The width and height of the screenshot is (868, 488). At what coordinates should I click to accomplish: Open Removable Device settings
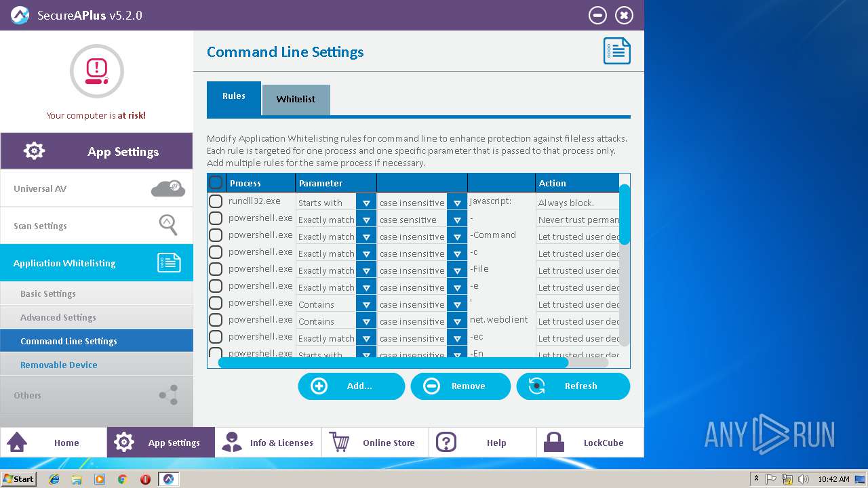click(x=96, y=365)
